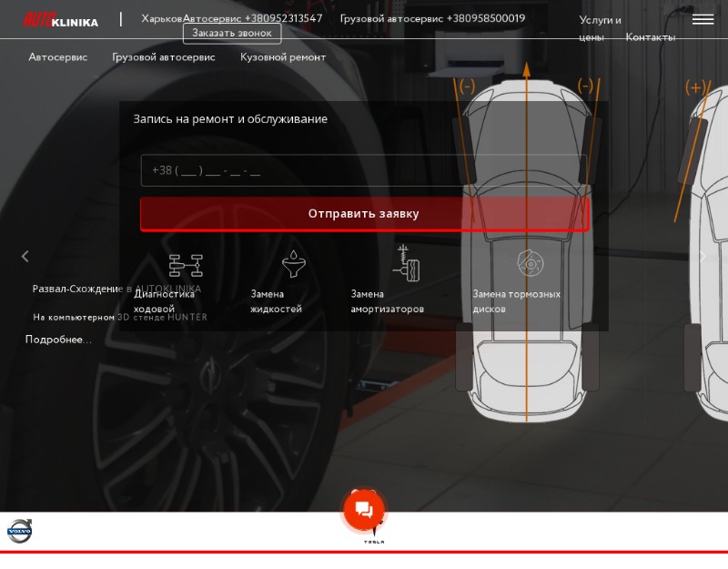Open the Грузовой автосервис menu item
The width and height of the screenshot is (728, 569).
tap(164, 57)
